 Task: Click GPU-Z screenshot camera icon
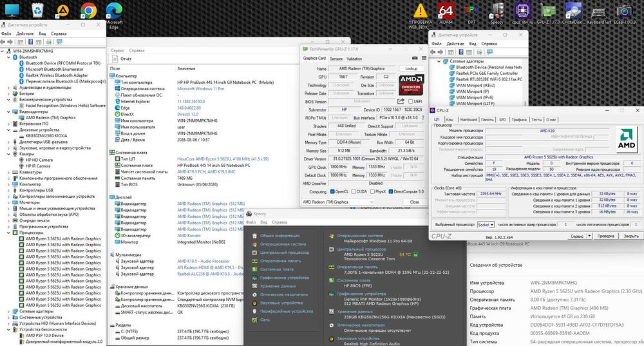click(415, 59)
